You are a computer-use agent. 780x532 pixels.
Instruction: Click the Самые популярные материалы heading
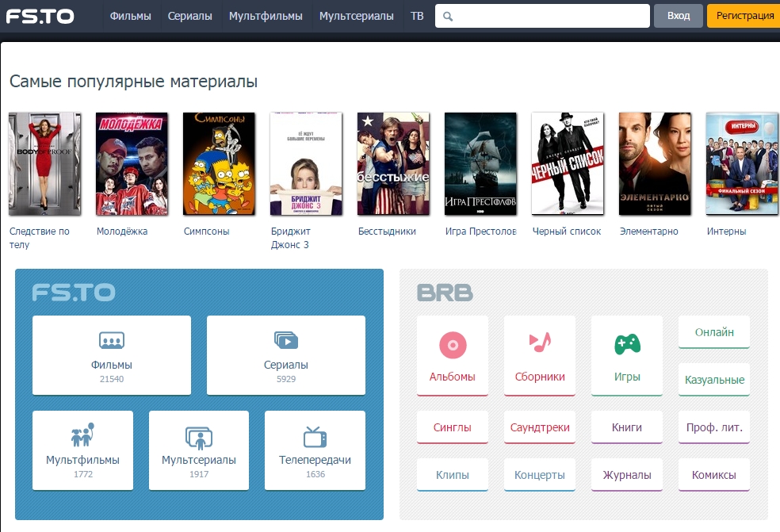(133, 81)
